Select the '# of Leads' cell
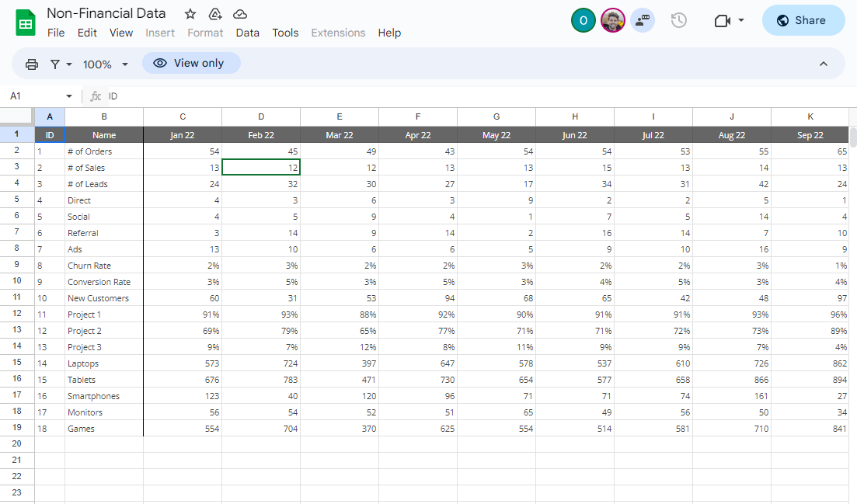 [104, 184]
